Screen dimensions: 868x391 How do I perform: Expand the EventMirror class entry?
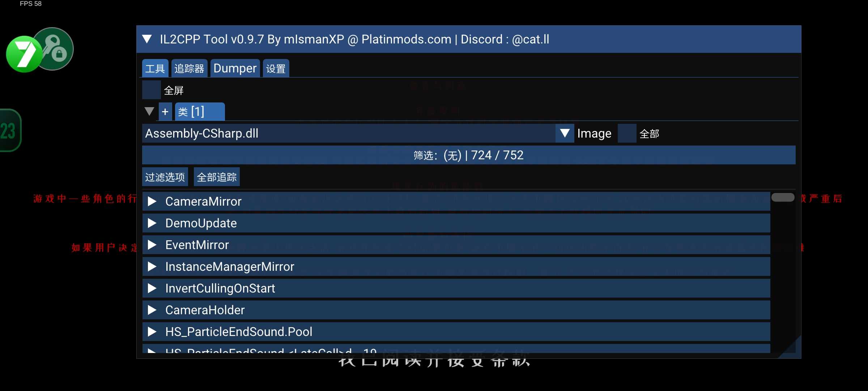[152, 245]
